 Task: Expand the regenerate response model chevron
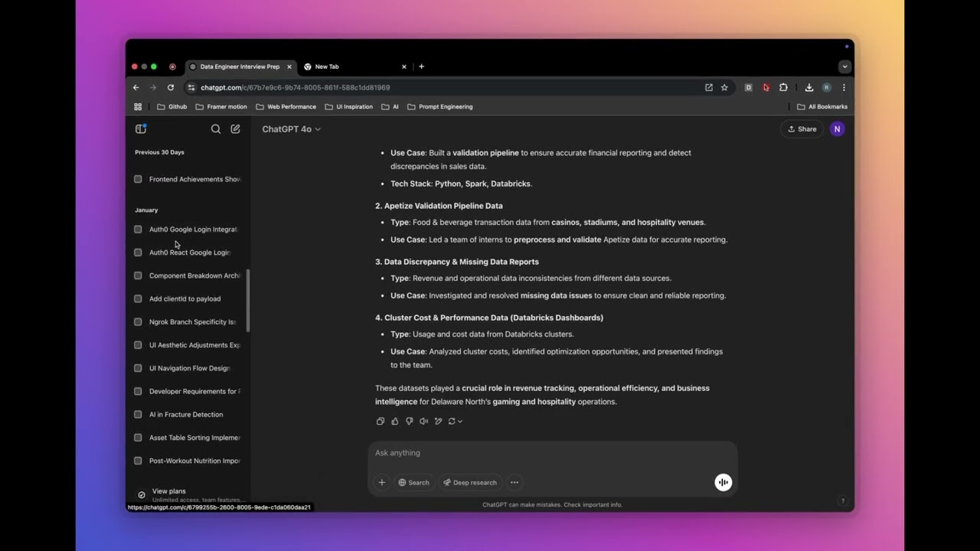pos(459,421)
